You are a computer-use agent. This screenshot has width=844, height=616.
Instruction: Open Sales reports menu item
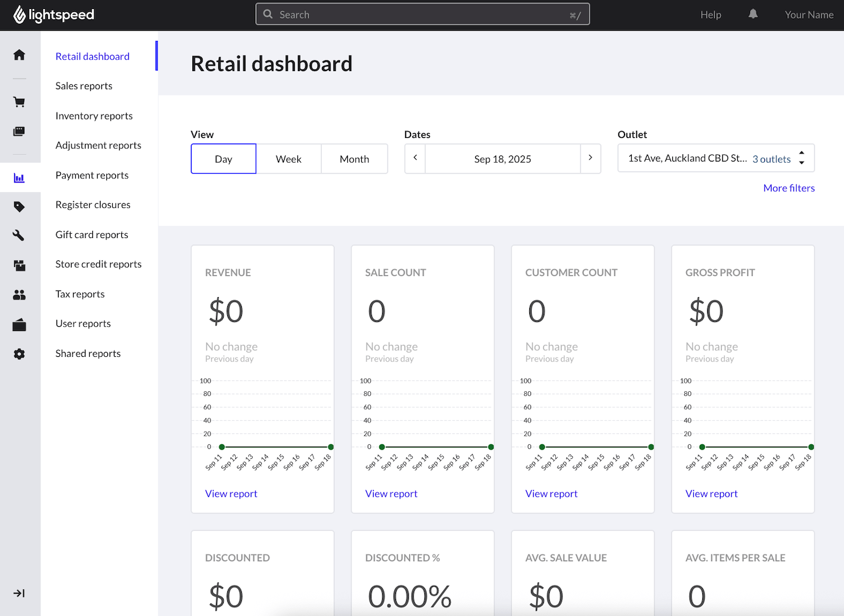tap(84, 86)
